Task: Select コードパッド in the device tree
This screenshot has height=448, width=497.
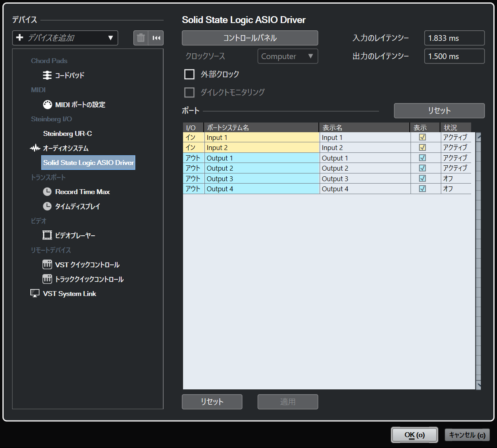Action: point(70,75)
